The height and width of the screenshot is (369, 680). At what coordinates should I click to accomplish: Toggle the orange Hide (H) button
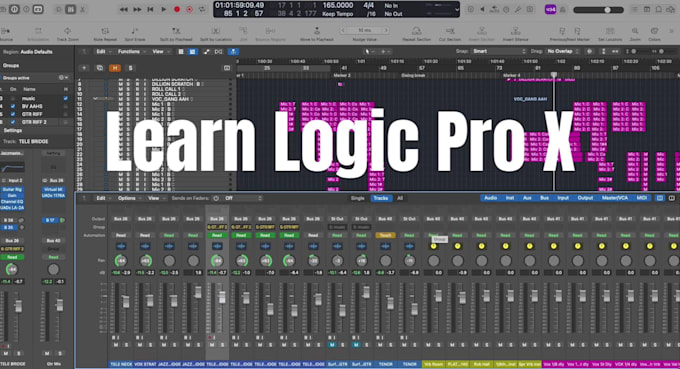pos(115,68)
